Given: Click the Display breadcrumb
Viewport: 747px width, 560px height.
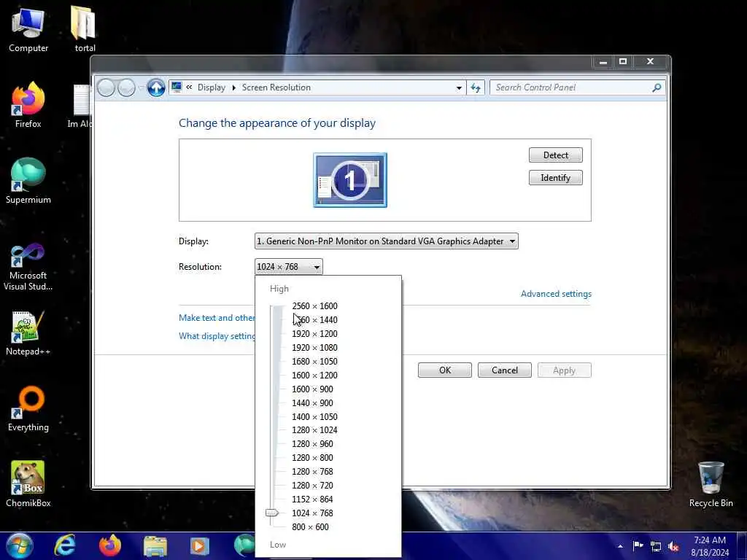Looking at the screenshot, I should click(211, 87).
